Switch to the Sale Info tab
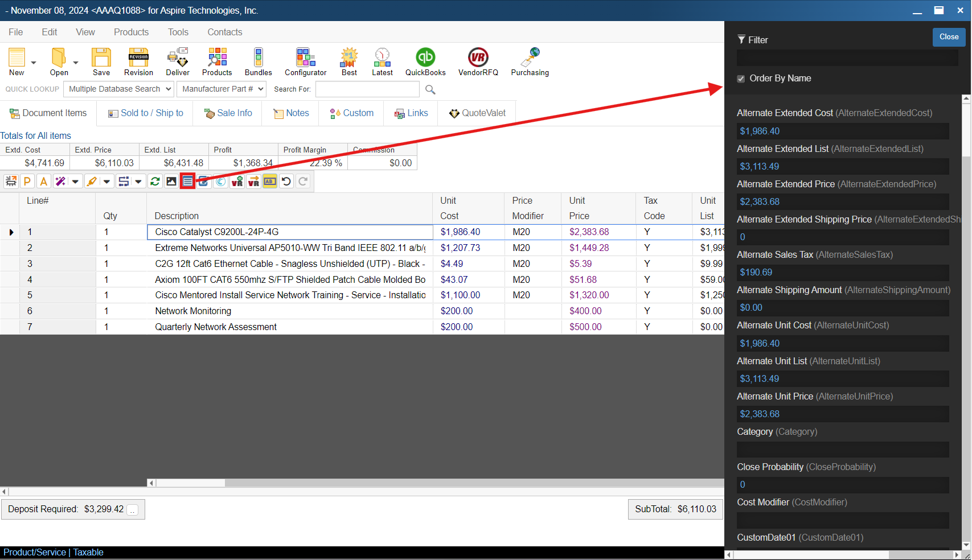This screenshot has width=972, height=560. pos(228,113)
